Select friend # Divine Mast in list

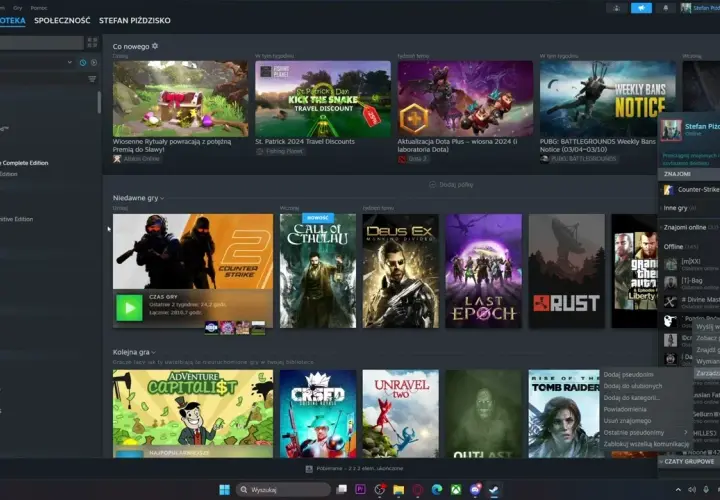[691, 302]
